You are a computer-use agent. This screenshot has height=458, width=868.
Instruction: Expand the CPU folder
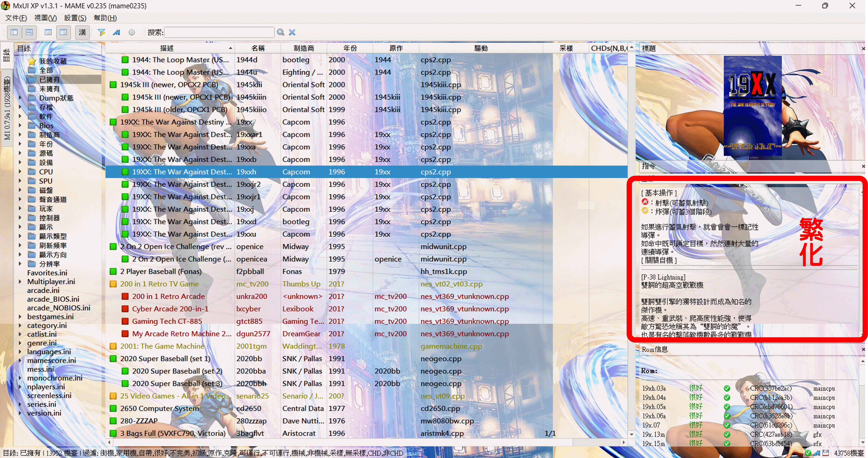click(20, 172)
